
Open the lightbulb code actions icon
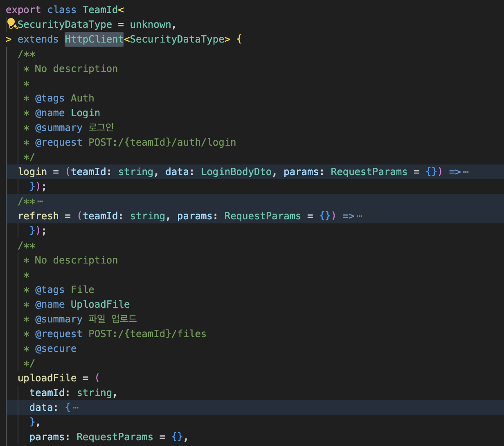click(11, 24)
